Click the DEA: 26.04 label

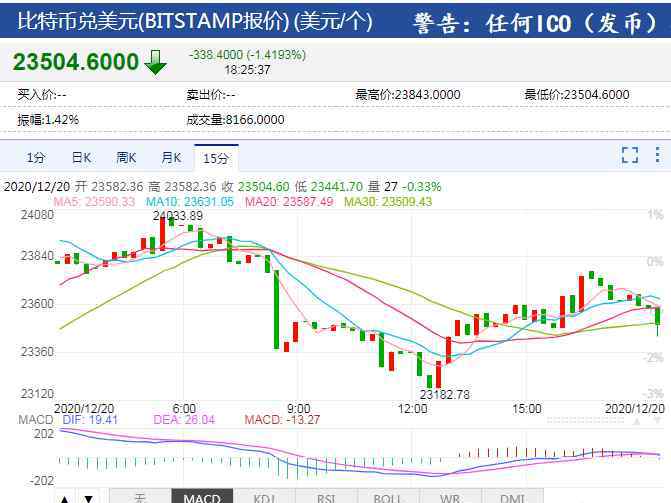(x=184, y=420)
